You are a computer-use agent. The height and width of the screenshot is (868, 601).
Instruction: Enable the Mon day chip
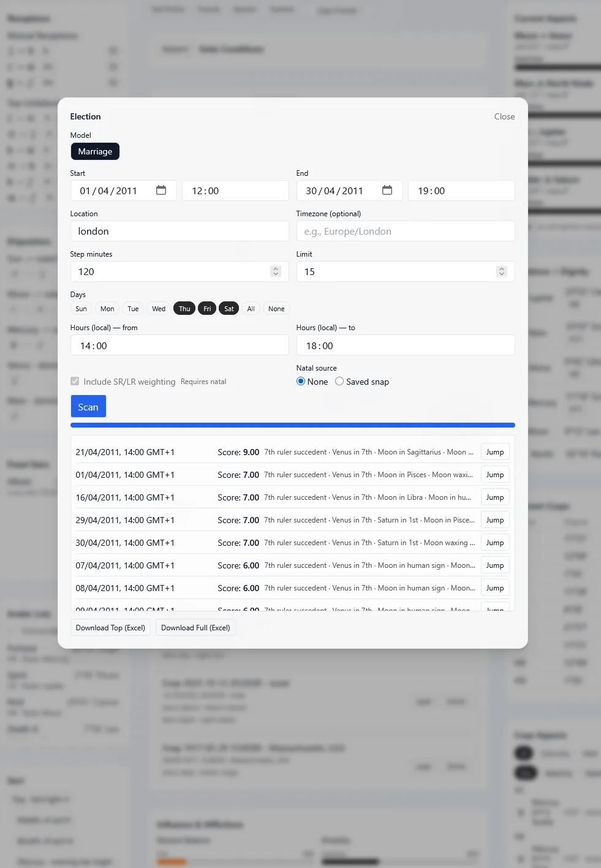click(107, 309)
